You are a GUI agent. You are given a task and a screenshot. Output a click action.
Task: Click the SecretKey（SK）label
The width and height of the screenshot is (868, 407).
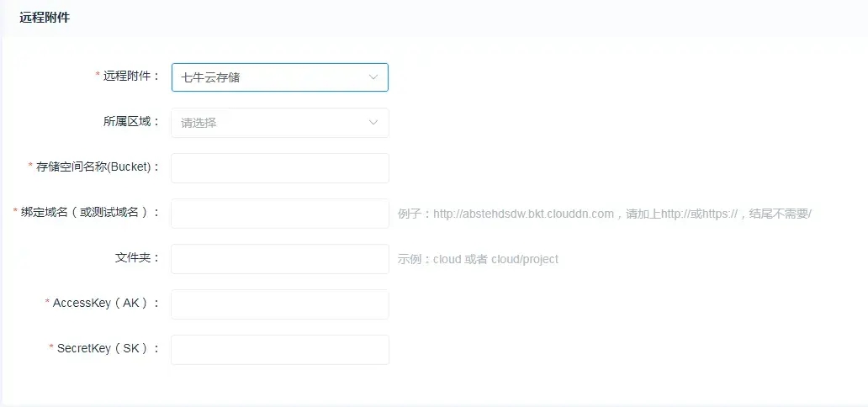(x=108, y=348)
